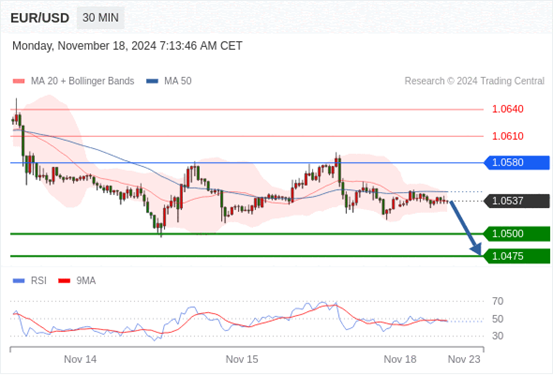Toggle the MA 50 legend item
553x375 pixels.
point(169,81)
